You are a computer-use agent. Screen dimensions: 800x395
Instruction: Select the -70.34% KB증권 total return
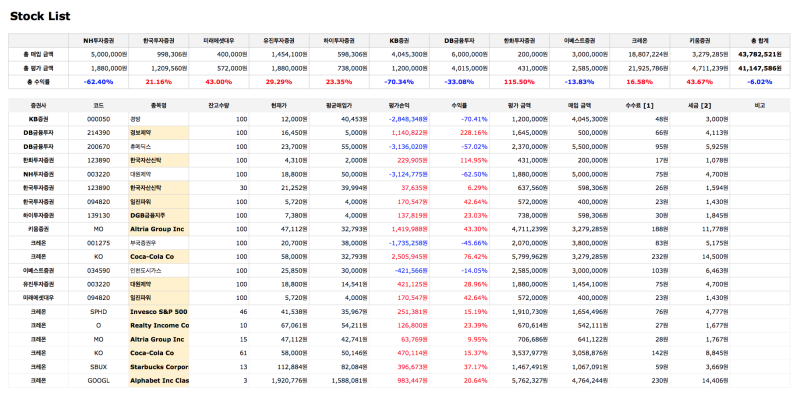click(x=399, y=82)
